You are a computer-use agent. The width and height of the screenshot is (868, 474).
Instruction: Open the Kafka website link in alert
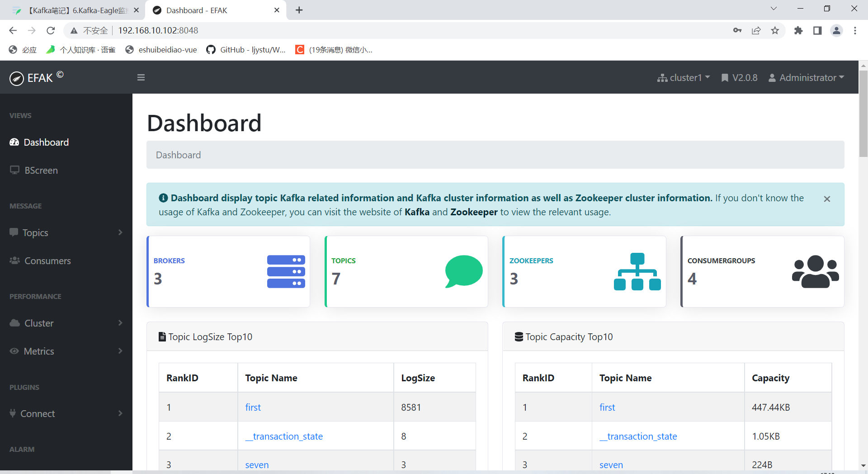click(417, 212)
